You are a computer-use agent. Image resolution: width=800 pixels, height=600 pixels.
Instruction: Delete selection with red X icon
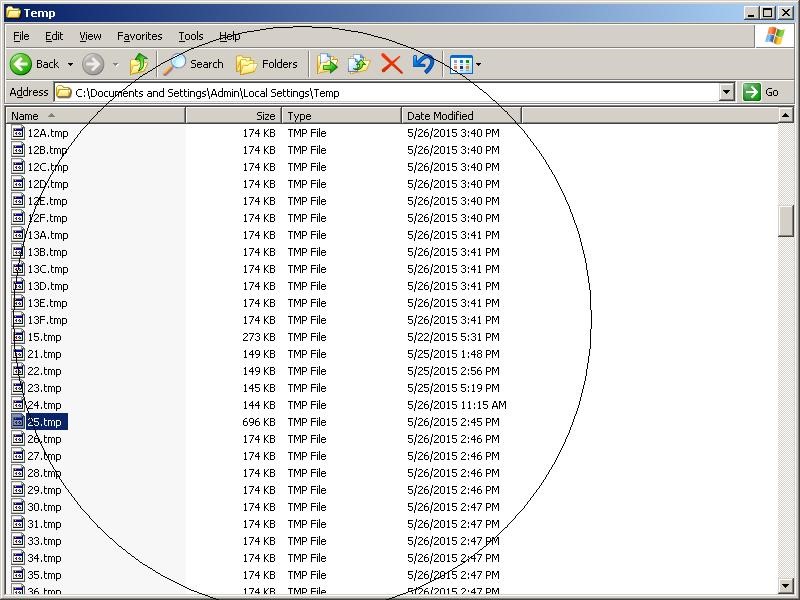pos(391,64)
